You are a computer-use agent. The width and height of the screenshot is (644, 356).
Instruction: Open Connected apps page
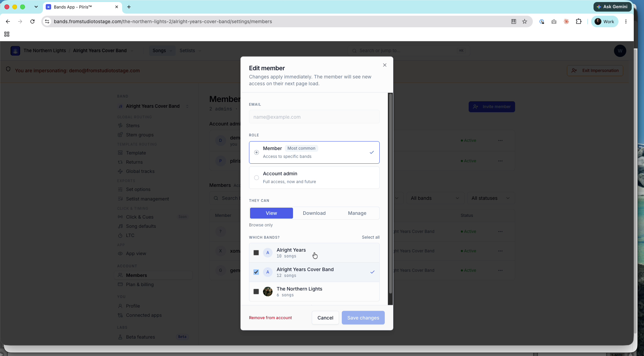(144, 315)
